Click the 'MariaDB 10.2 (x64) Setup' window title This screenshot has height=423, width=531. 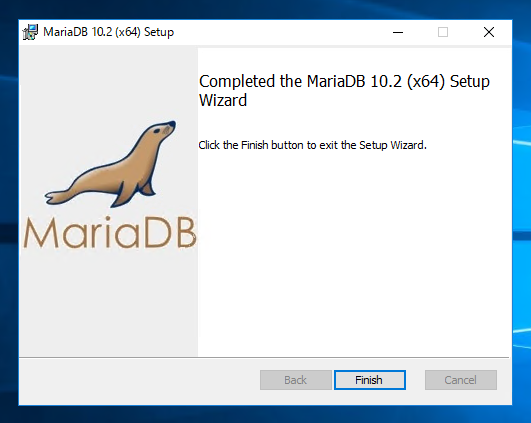click(108, 32)
